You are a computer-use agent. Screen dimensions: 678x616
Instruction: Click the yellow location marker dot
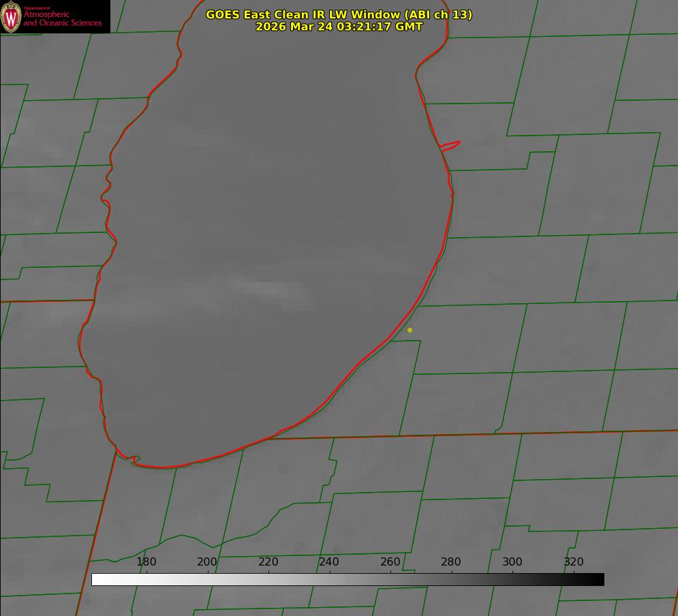410,330
